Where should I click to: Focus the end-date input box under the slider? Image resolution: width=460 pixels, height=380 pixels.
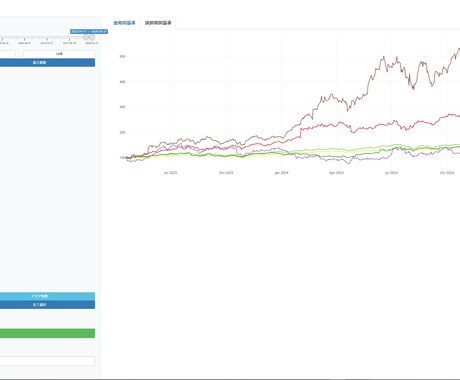tap(59, 54)
